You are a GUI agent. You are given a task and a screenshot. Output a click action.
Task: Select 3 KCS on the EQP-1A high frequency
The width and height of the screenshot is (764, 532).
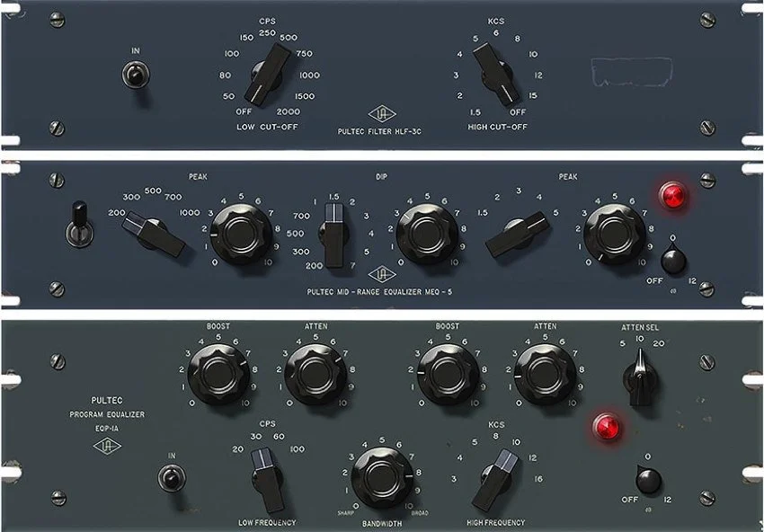pos(454,479)
